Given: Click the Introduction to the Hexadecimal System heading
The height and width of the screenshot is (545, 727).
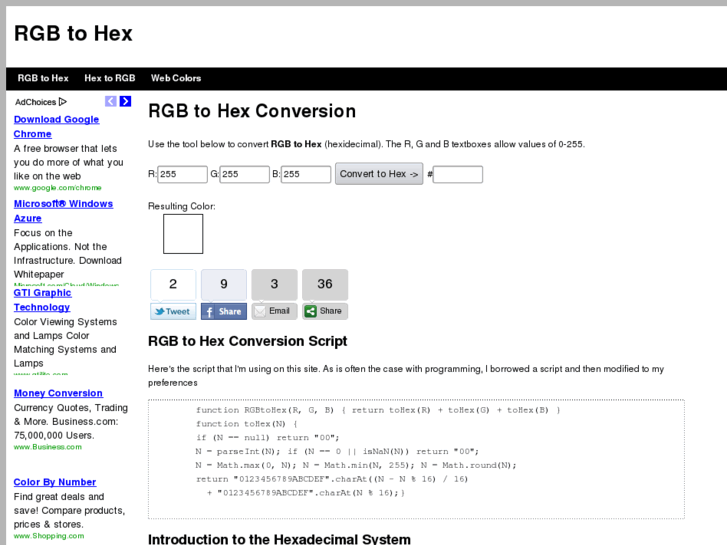Looking at the screenshot, I should coord(279,539).
